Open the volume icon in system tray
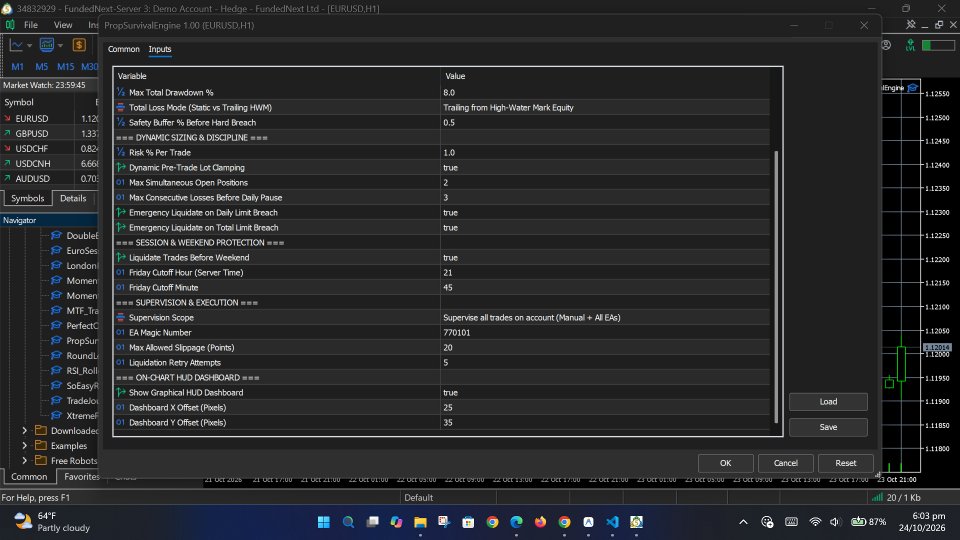This screenshot has height=540, width=960. (x=834, y=522)
